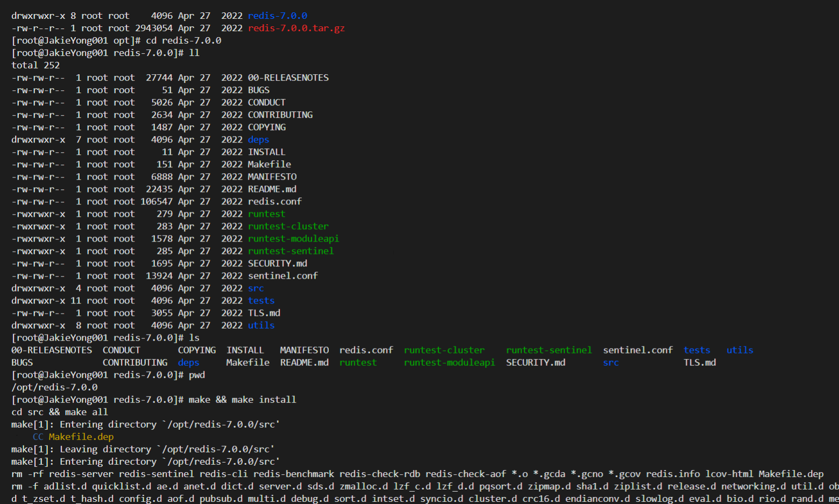The image size is (839, 504).
Task: Click green runtest-sentinel in long listing
Action: pyautogui.click(x=291, y=251)
